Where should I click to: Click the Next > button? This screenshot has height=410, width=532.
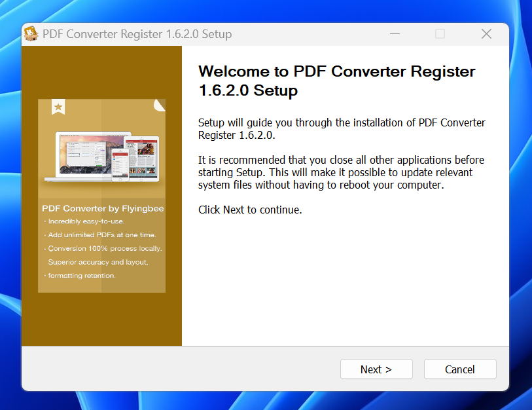click(x=376, y=369)
